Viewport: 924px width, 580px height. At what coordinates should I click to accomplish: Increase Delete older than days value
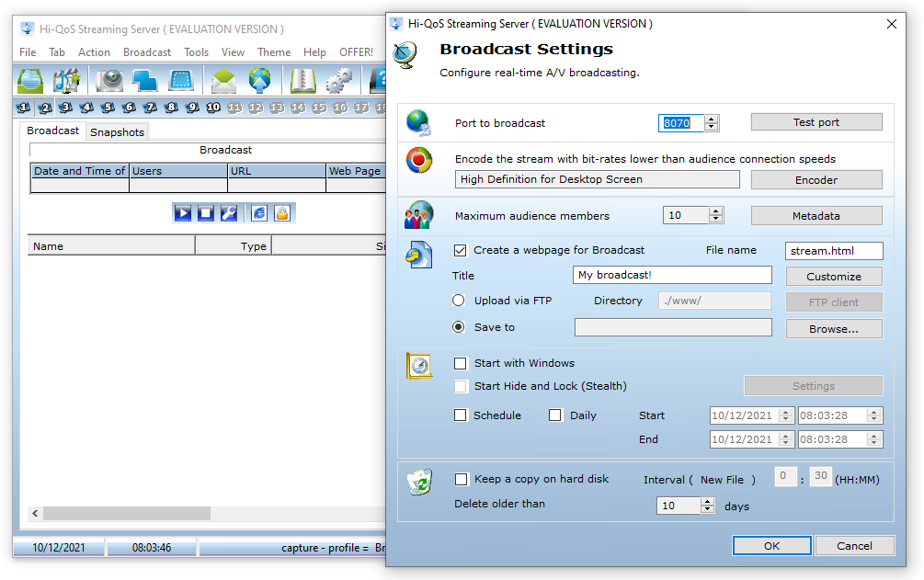708,502
